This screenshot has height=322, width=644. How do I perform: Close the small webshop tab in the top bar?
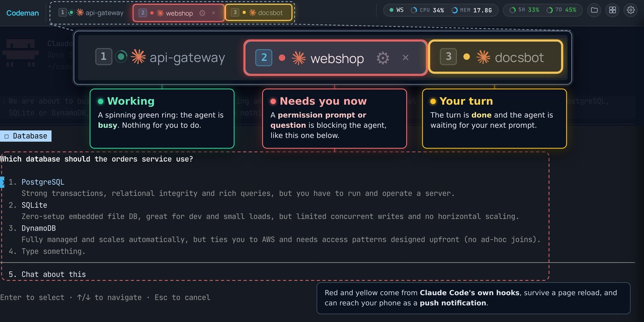coord(214,13)
